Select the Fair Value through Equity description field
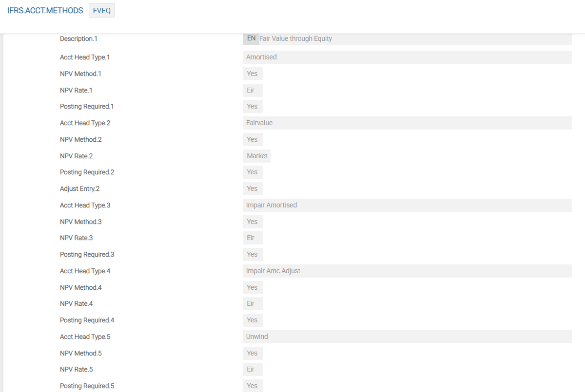The height and width of the screenshot is (392, 585). coord(414,38)
